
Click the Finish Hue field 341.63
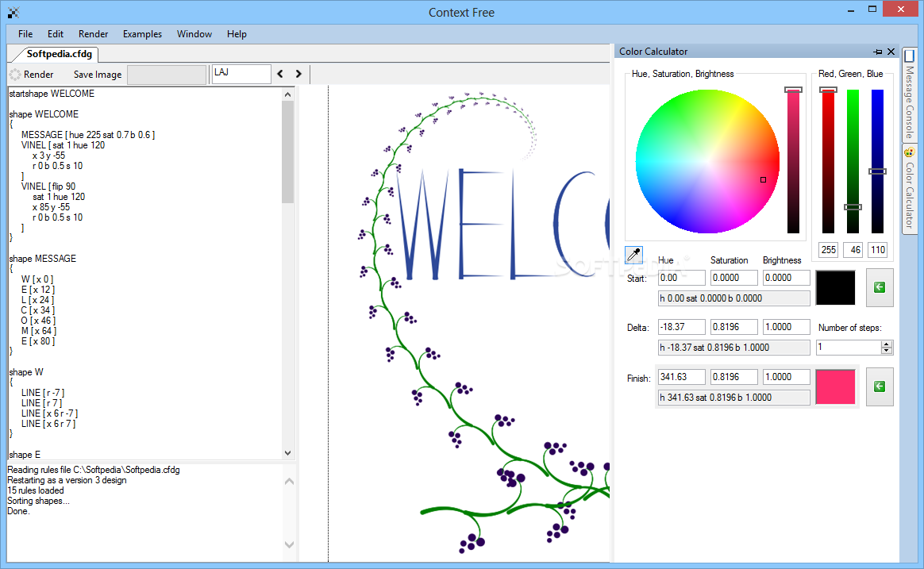pos(681,377)
